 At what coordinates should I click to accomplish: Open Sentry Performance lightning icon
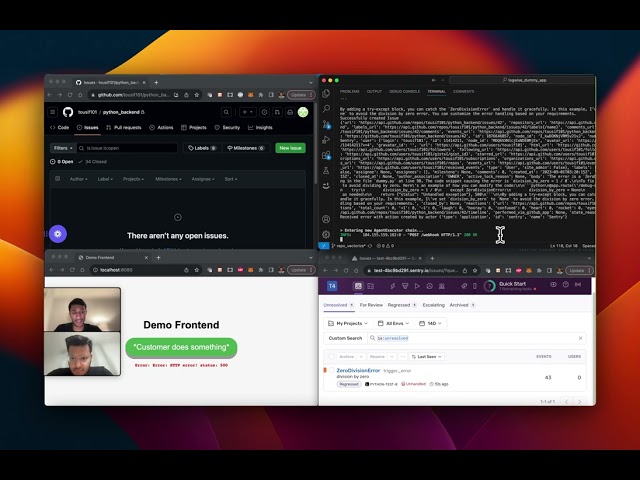393,286
